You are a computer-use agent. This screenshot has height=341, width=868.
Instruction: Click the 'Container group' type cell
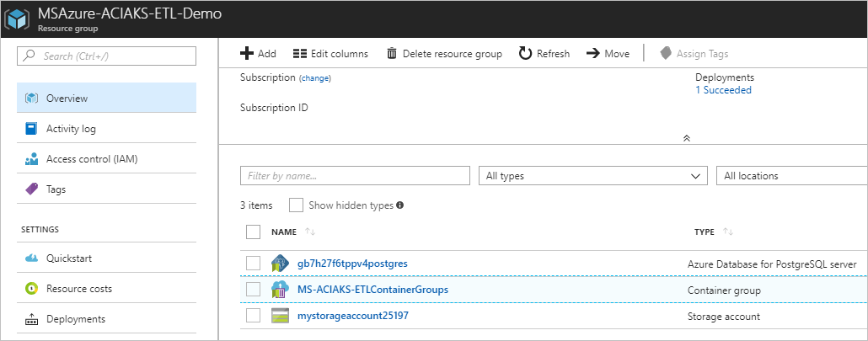(724, 290)
